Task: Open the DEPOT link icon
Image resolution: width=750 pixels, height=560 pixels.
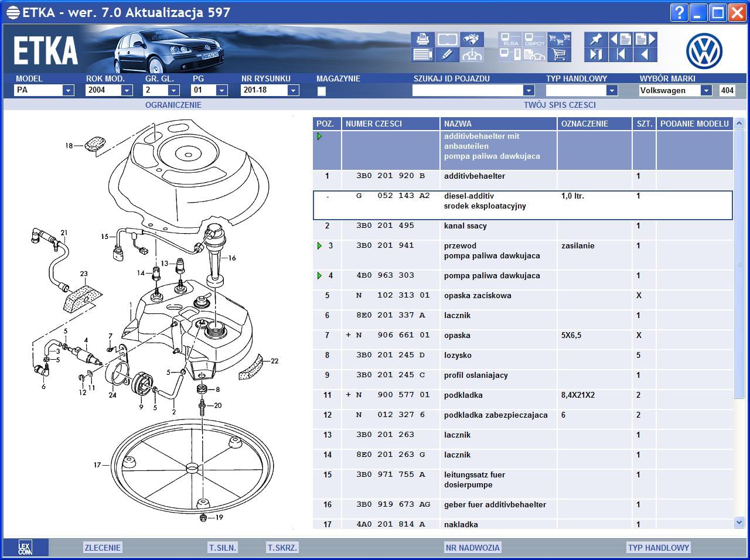Action: point(534,39)
